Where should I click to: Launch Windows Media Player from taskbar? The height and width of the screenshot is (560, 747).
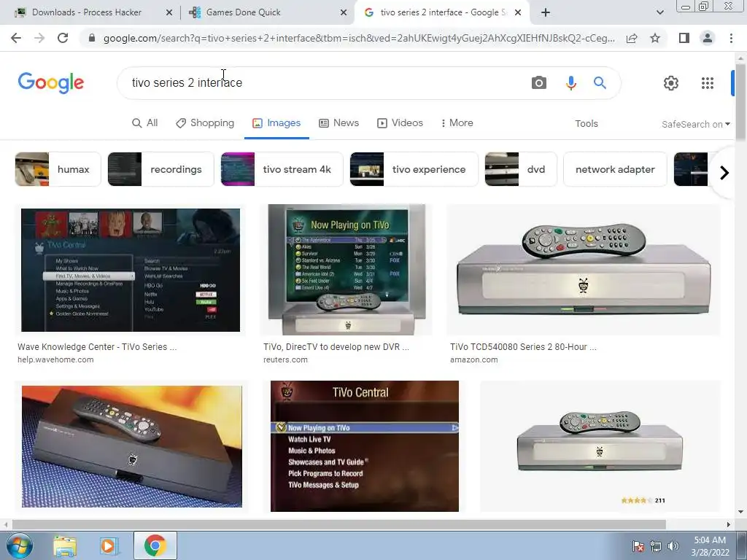click(109, 545)
